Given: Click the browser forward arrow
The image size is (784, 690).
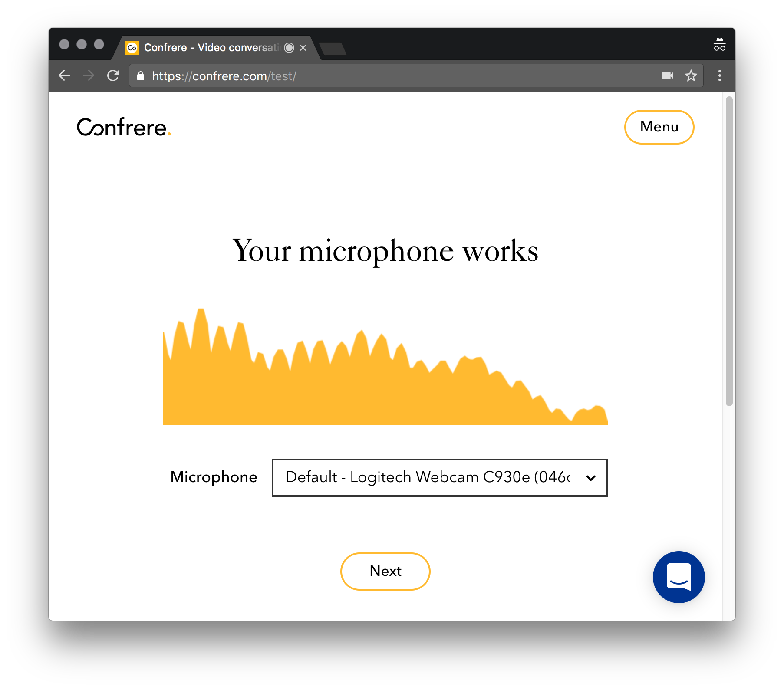Looking at the screenshot, I should pos(89,76).
